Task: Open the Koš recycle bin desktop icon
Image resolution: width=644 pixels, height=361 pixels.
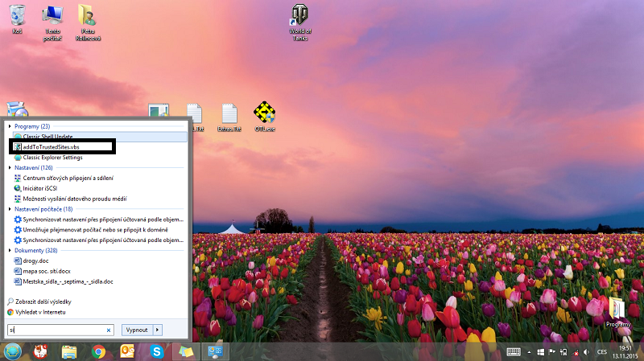Action: coord(17,18)
